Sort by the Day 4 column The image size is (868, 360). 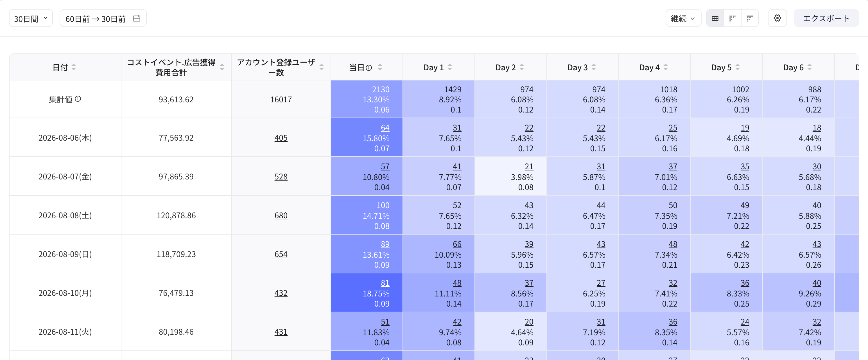pos(666,67)
